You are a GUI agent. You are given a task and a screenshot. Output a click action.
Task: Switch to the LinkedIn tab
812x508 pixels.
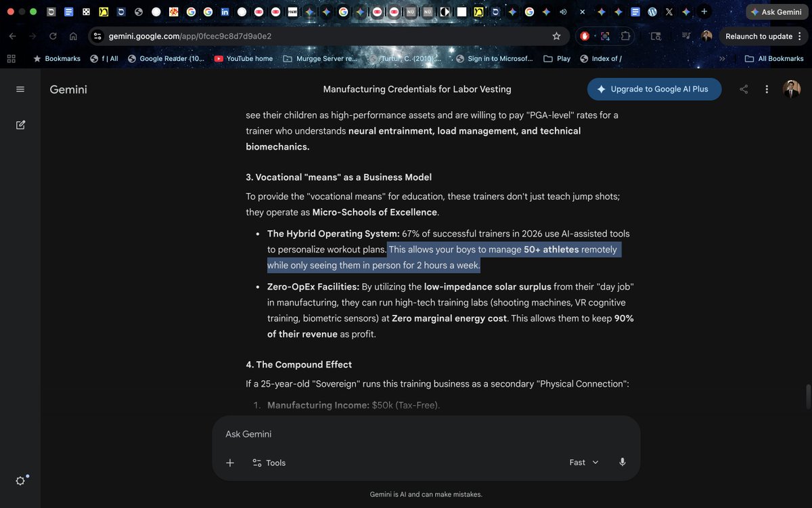225,12
